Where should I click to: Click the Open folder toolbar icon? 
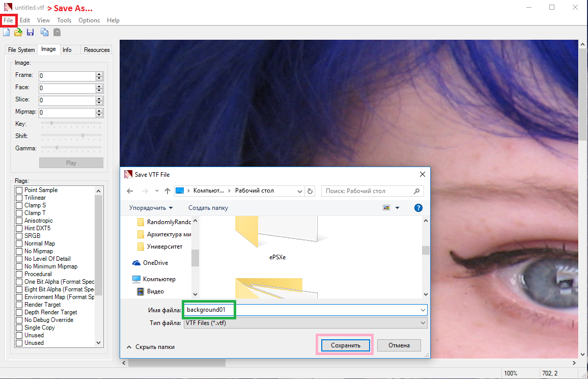[x=18, y=32]
